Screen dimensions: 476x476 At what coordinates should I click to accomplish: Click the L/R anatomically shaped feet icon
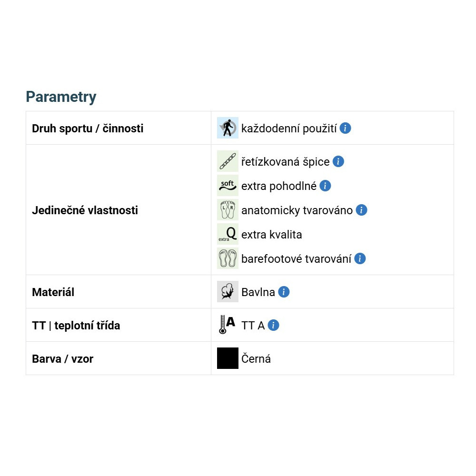click(x=228, y=210)
